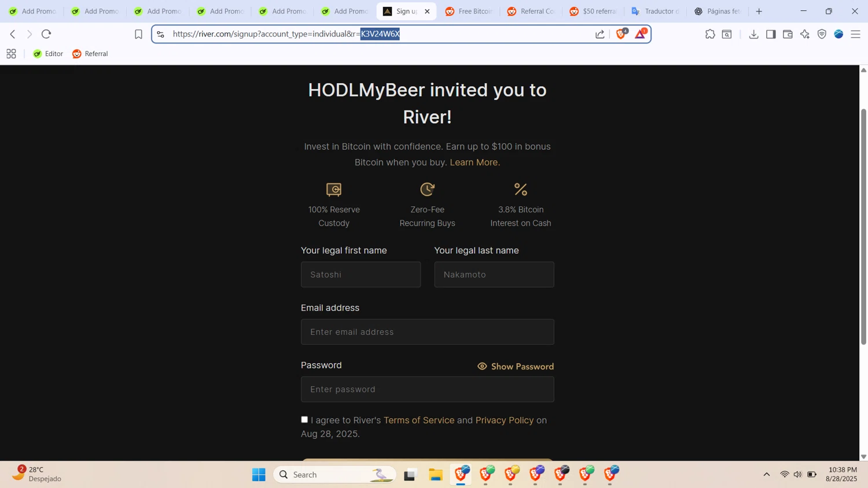Click the weather widget showing 28°C

38,474
